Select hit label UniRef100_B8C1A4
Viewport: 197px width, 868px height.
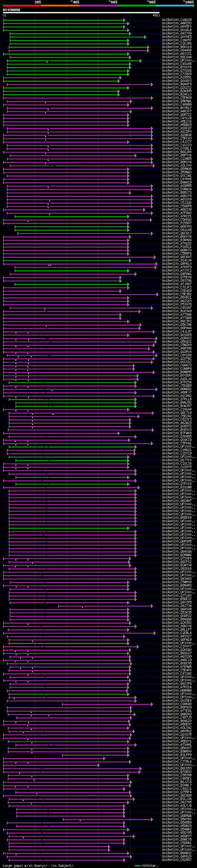pos(177,57)
